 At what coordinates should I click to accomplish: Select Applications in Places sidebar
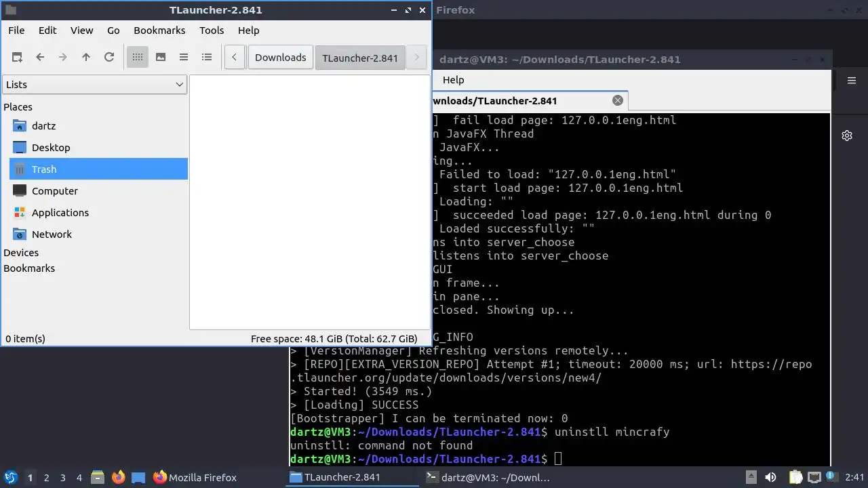[98, 213]
